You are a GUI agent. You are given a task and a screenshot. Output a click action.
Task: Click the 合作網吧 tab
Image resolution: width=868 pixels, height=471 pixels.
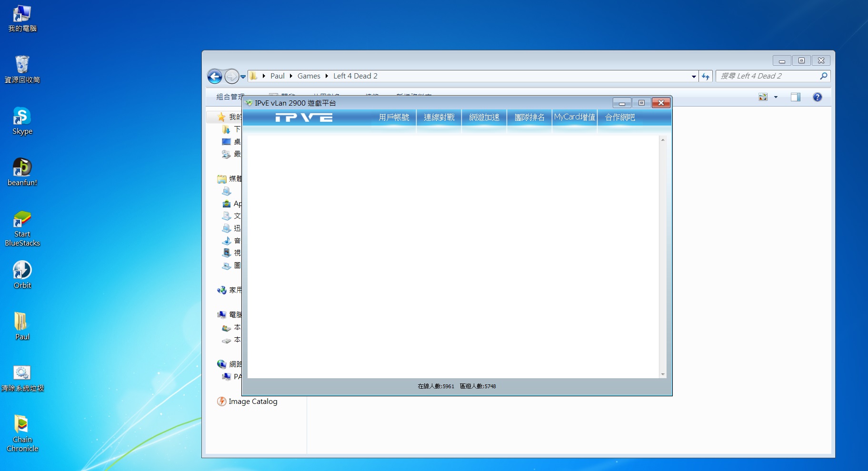tap(620, 117)
